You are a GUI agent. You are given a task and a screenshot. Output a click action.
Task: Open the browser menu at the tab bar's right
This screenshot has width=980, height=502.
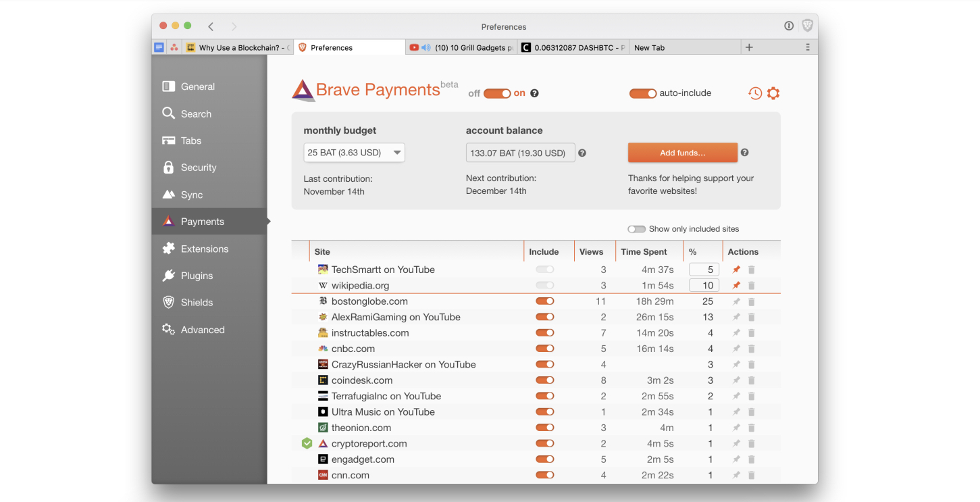pyautogui.click(x=808, y=47)
